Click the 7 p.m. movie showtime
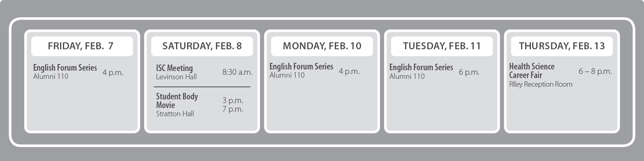 click(233, 109)
